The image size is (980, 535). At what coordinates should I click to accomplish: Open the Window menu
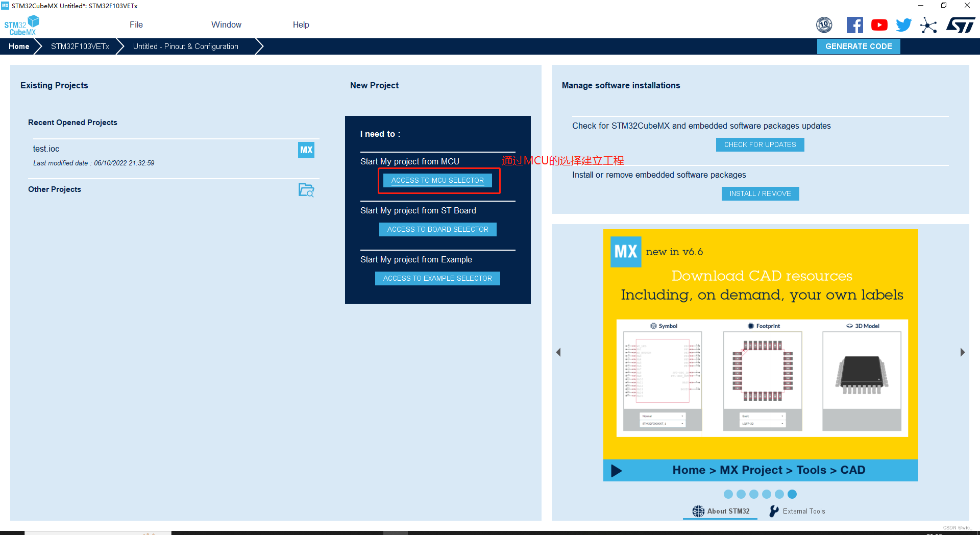[226, 25]
